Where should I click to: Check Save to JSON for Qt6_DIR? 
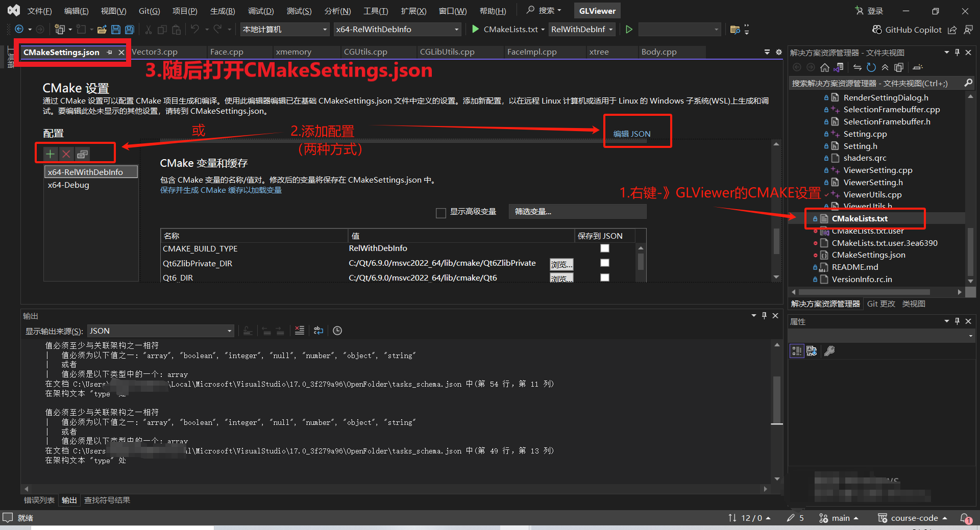click(605, 277)
